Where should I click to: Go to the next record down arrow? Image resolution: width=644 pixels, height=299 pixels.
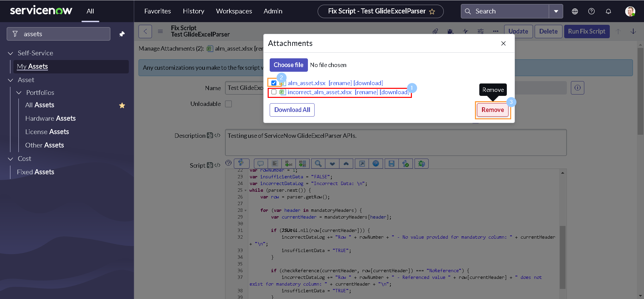pyautogui.click(x=633, y=32)
